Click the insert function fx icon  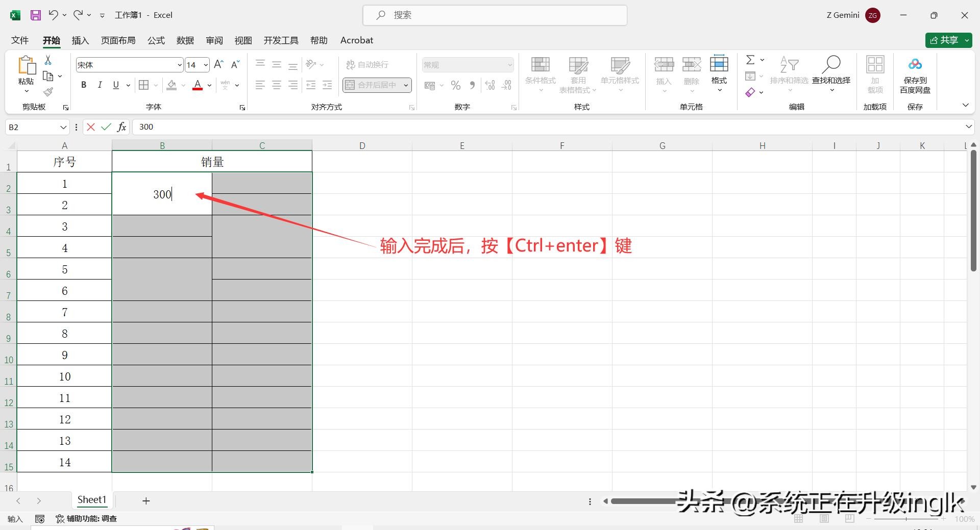point(121,127)
